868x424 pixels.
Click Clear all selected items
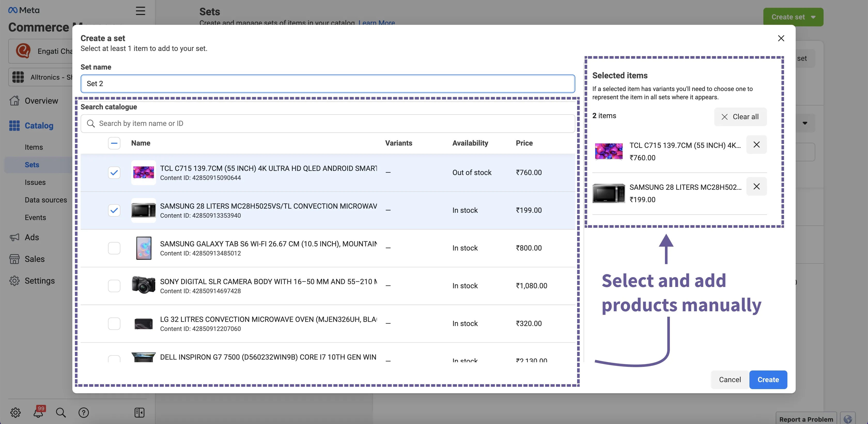pos(740,117)
